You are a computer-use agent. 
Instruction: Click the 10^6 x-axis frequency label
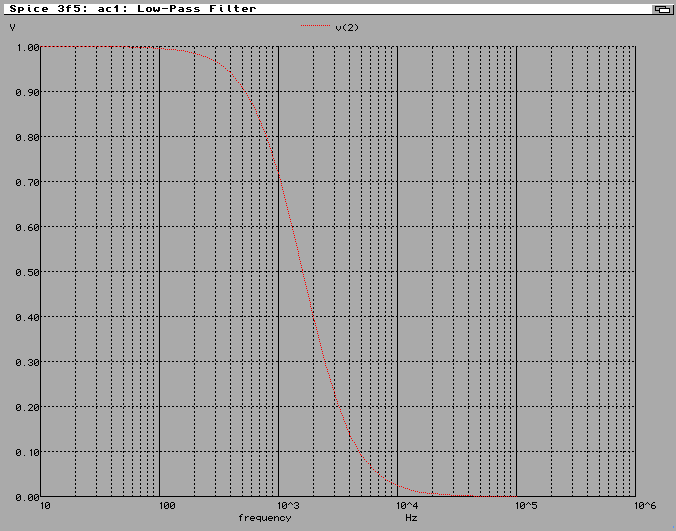645,506
